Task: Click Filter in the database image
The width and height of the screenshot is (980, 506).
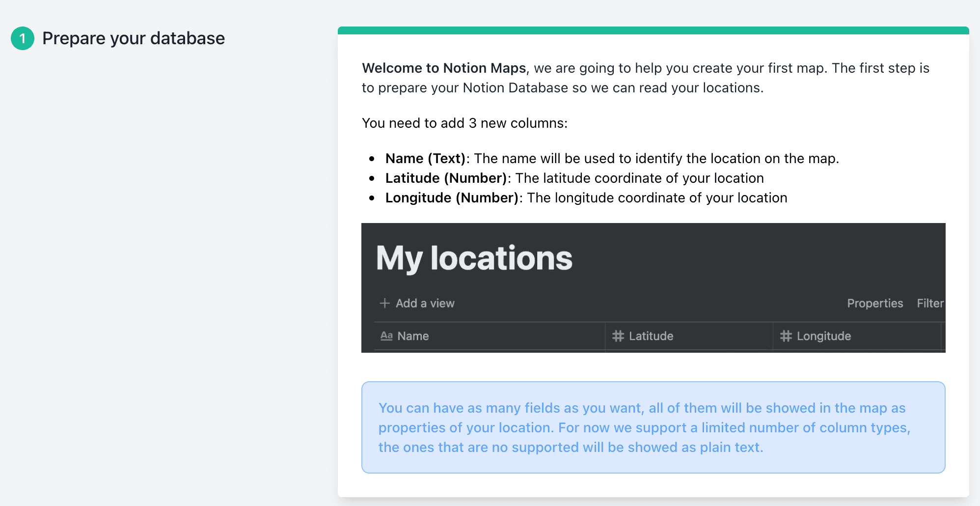Action: tap(930, 303)
